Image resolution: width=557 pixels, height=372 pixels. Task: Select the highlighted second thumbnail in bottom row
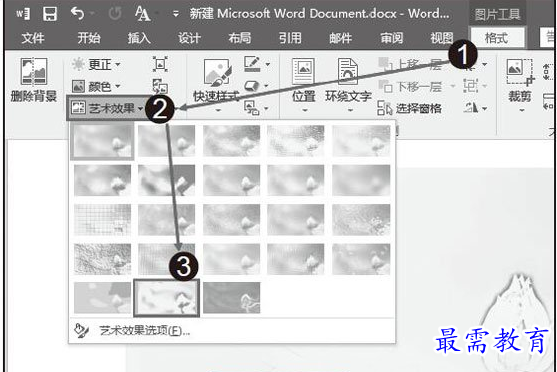(166, 298)
